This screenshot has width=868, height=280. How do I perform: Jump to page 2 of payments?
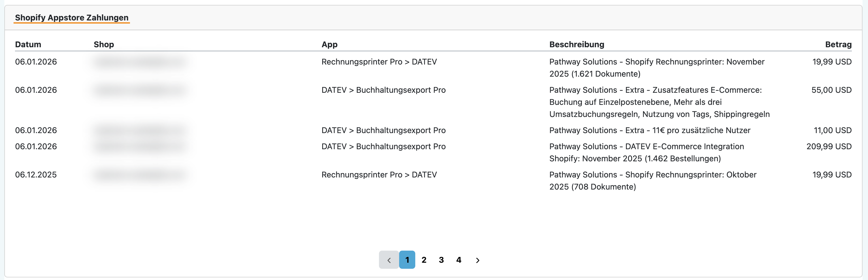pyautogui.click(x=424, y=260)
